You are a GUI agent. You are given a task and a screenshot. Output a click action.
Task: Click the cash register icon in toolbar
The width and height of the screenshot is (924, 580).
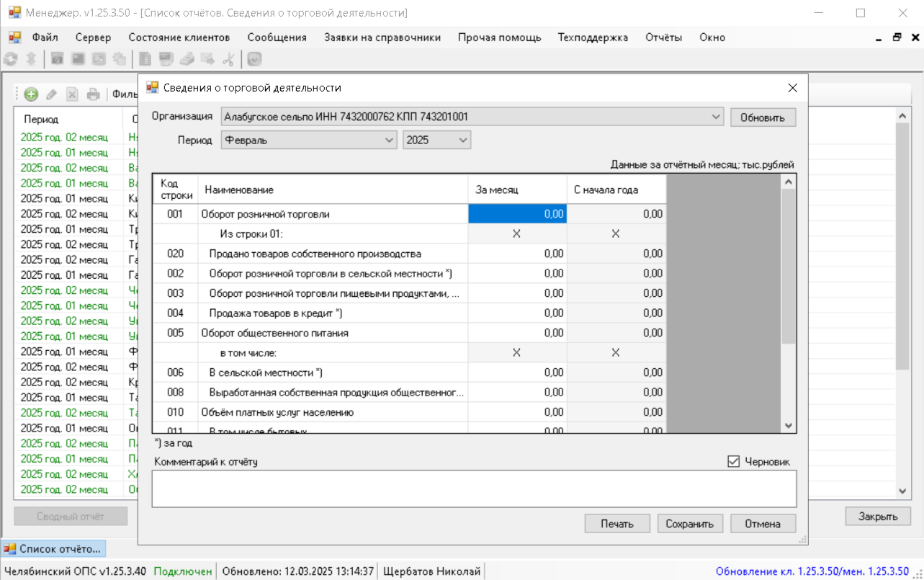187,61
